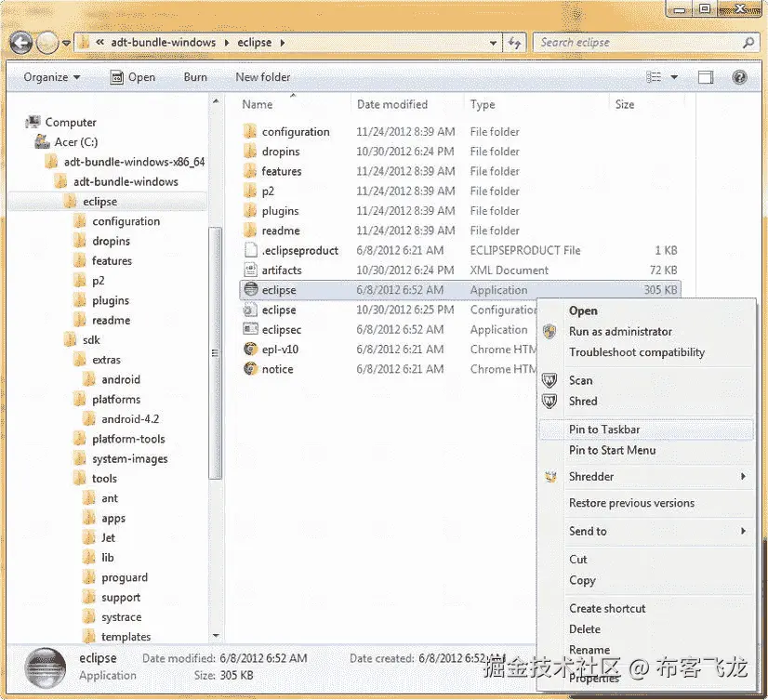Screen dimensions: 768x700
Task: Choose Restore previous versions
Action: coord(631,503)
